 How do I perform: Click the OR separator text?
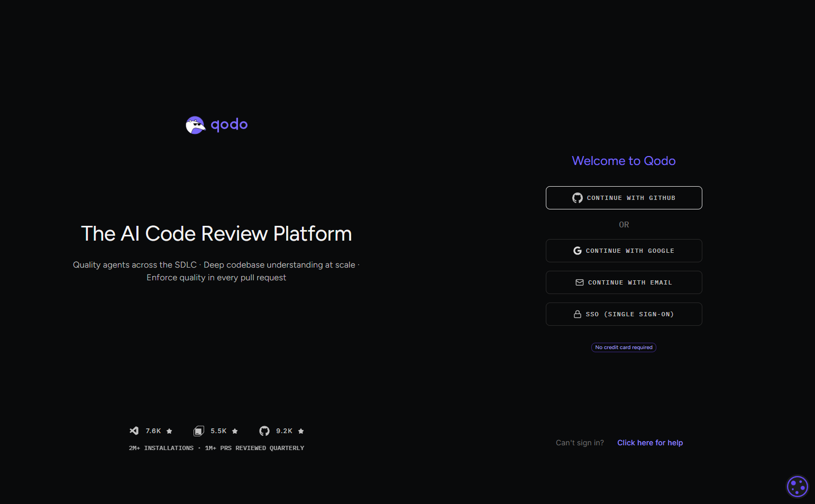click(x=624, y=225)
